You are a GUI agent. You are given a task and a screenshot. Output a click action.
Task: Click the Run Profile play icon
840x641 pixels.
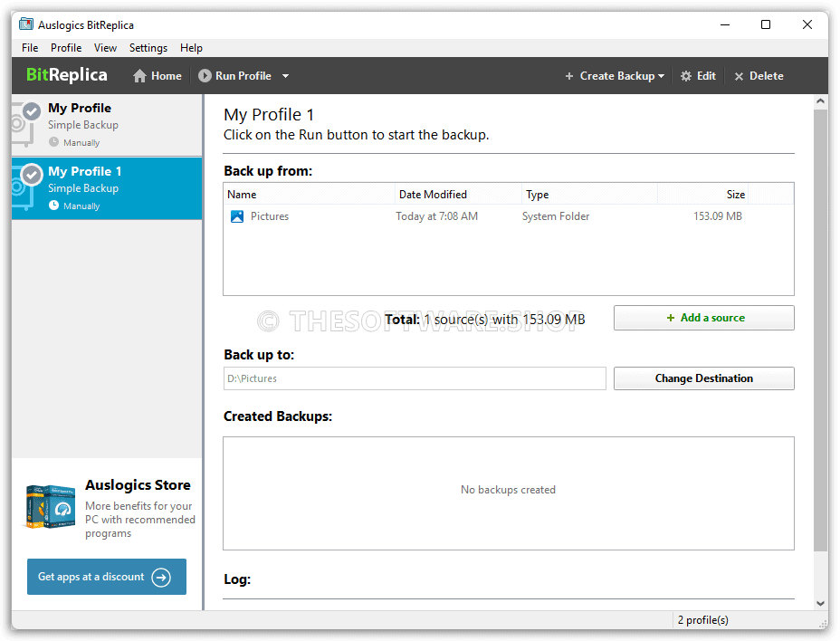[x=205, y=75]
